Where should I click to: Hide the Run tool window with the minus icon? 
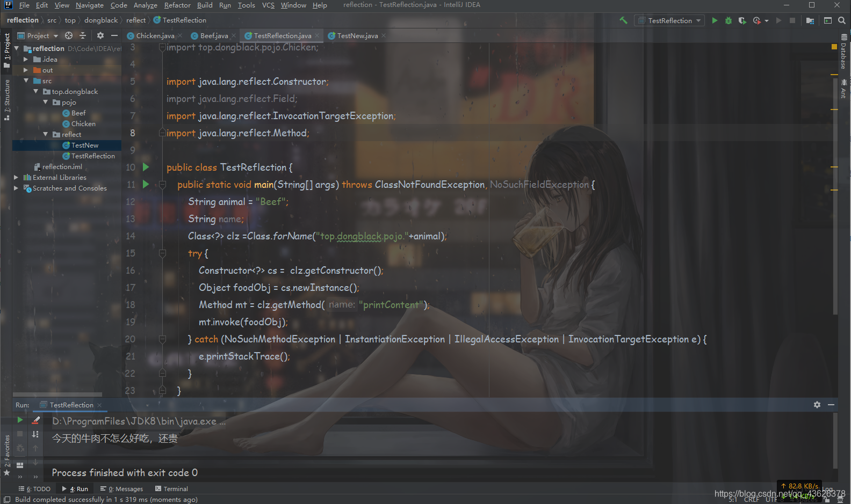831,405
